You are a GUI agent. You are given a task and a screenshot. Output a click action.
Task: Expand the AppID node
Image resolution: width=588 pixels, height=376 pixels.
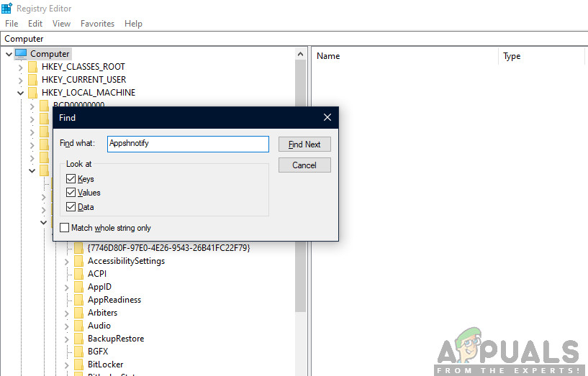pos(67,288)
